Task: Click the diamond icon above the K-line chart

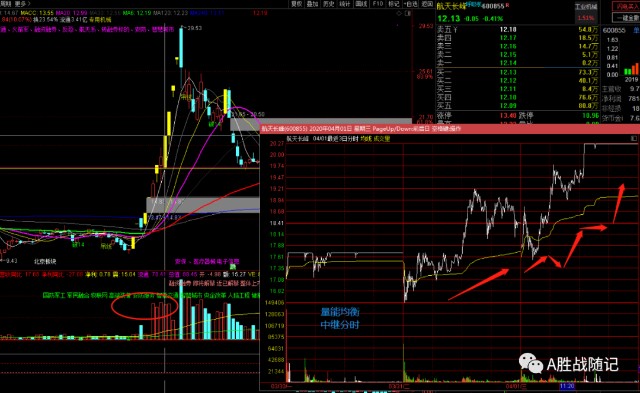Action: 399,13
